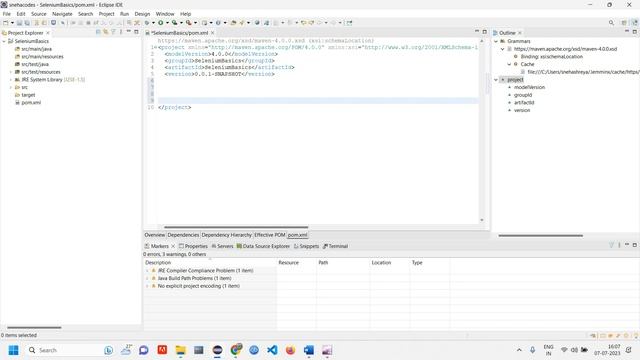Open the Navigate menu
This screenshot has width=640, height=360.
[x=62, y=14]
